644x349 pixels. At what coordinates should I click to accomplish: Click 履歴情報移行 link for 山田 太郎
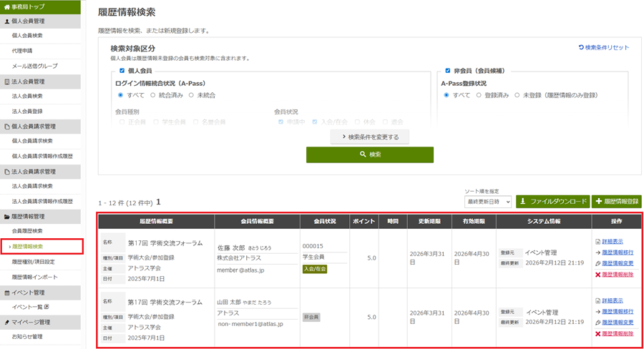click(618, 312)
